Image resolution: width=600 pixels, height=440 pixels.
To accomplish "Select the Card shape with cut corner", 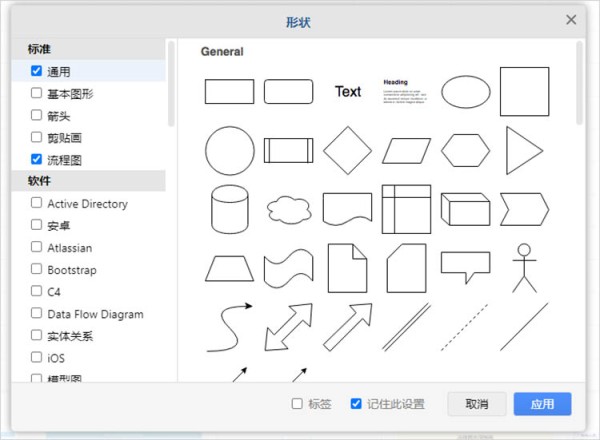I will pyautogui.click(x=406, y=268).
